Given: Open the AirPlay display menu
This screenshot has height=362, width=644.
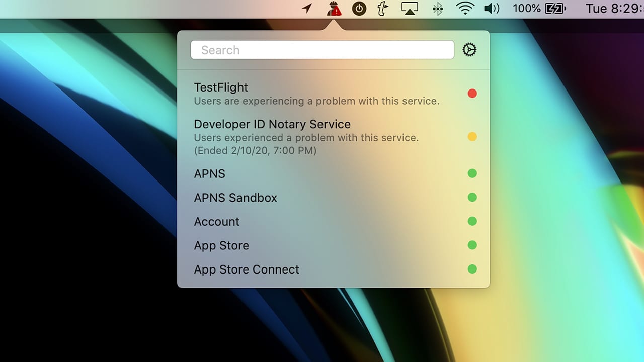Looking at the screenshot, I should [410, 9].
